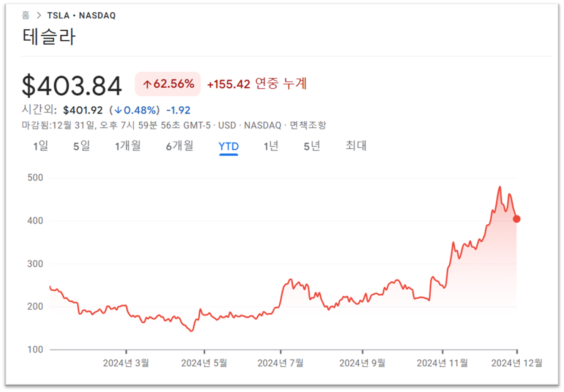
Task: Click the $403.84 price text
Action: pos(72,86)
